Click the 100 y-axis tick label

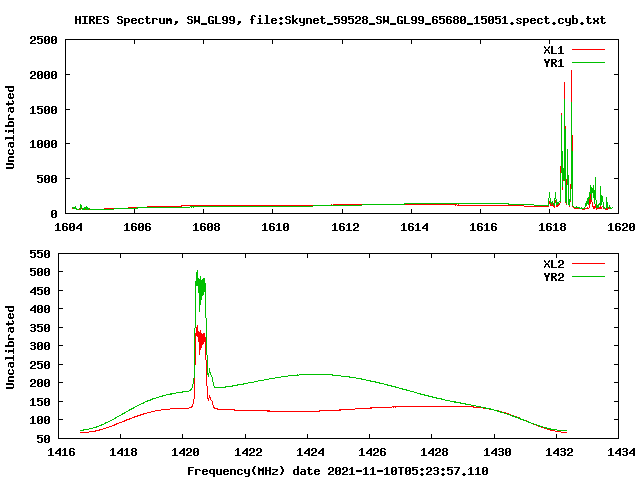pyautogui.click(x=40, y=420)
